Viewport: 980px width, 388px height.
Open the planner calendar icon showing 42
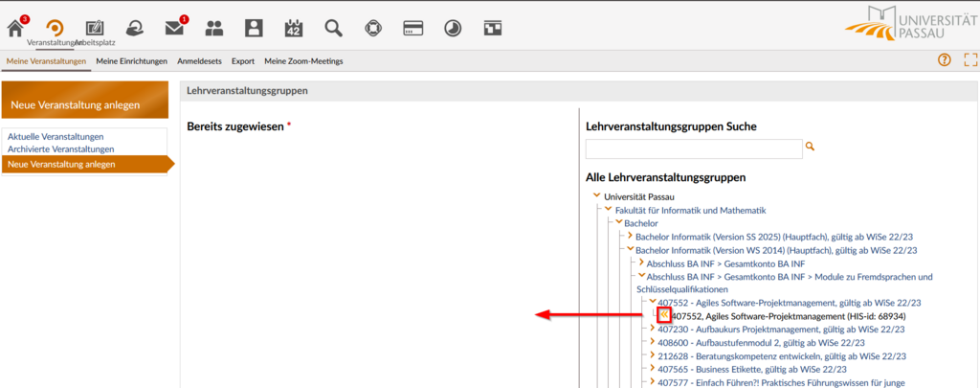[x=294, y=28]
